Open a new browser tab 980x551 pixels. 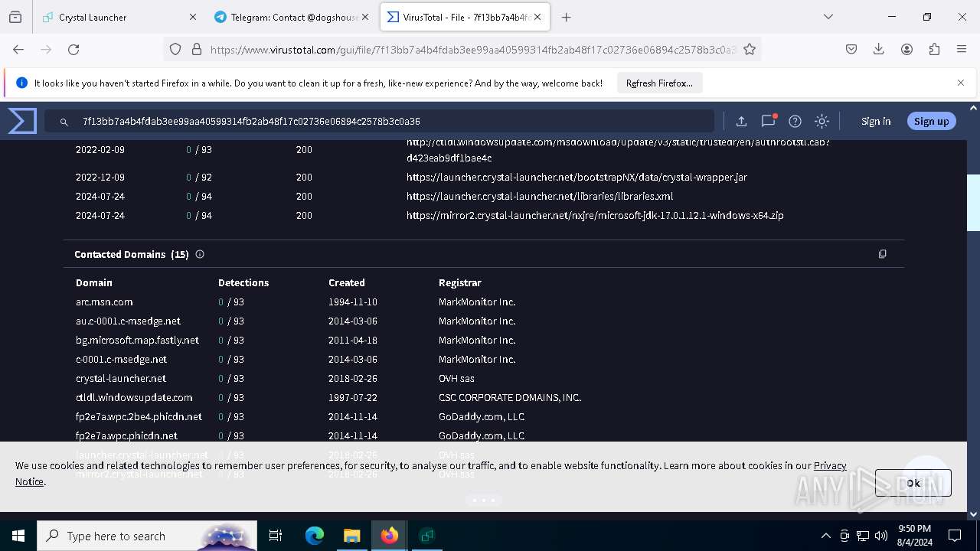click(566, 17)
